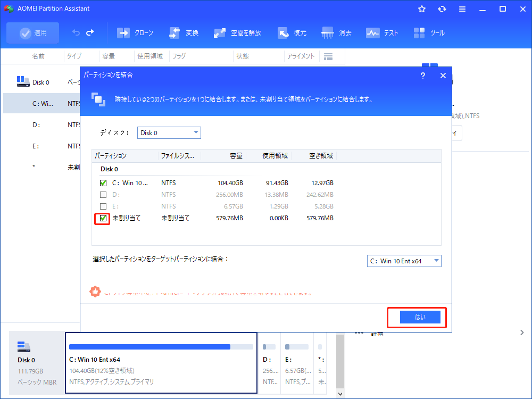Select the D: row in main partition list

point(41,125)
